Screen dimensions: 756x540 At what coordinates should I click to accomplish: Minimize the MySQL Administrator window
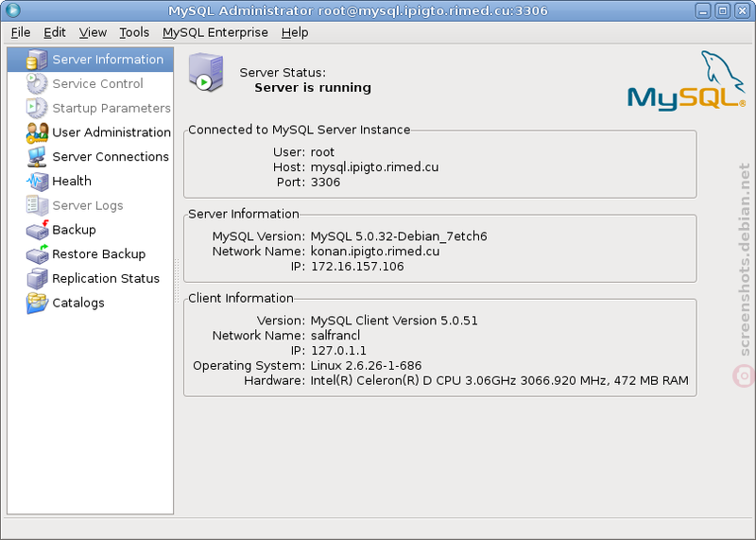[x=703, y=10]
